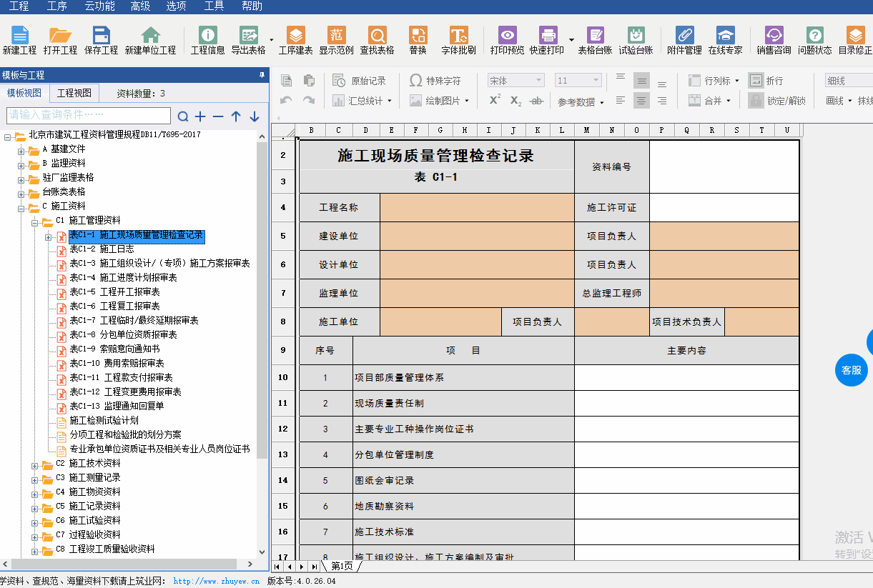Click the 新建工程 toolbar icon
873x588 pixels.
[x=19, y=40]
